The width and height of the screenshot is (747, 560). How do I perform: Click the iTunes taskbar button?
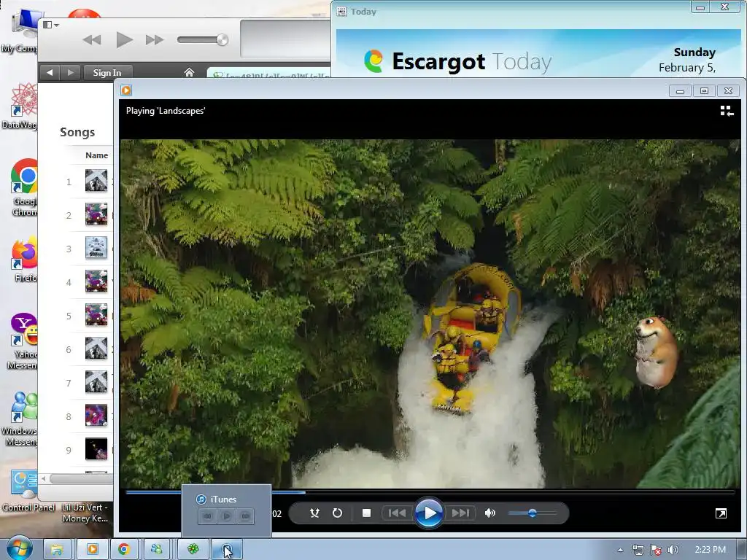[227, 550]
